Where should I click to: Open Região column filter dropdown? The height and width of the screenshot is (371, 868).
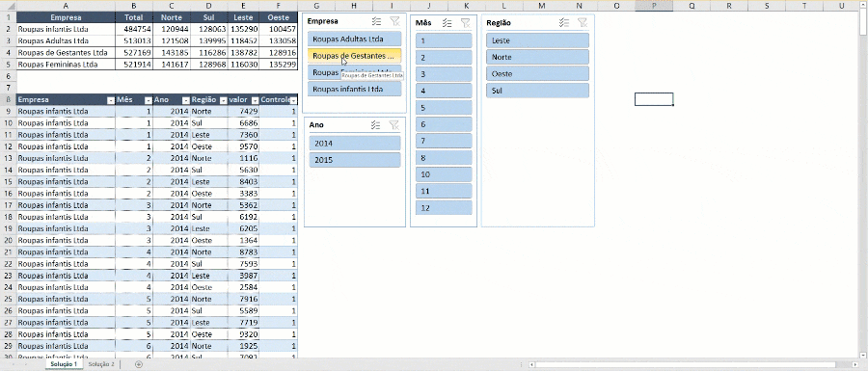point(224,100)
